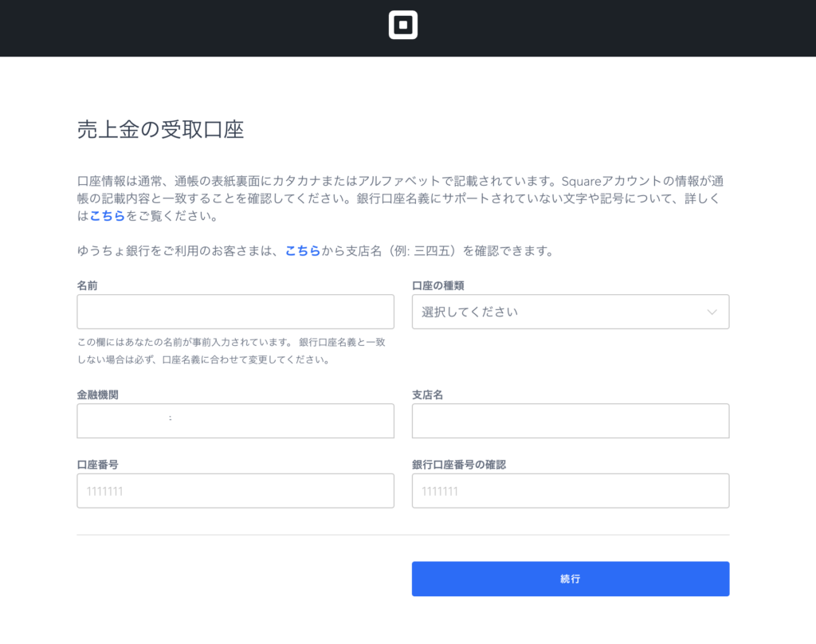The image size is (816, 644).
Task: Focus the 名前 text field
Action: coord(235,312)
